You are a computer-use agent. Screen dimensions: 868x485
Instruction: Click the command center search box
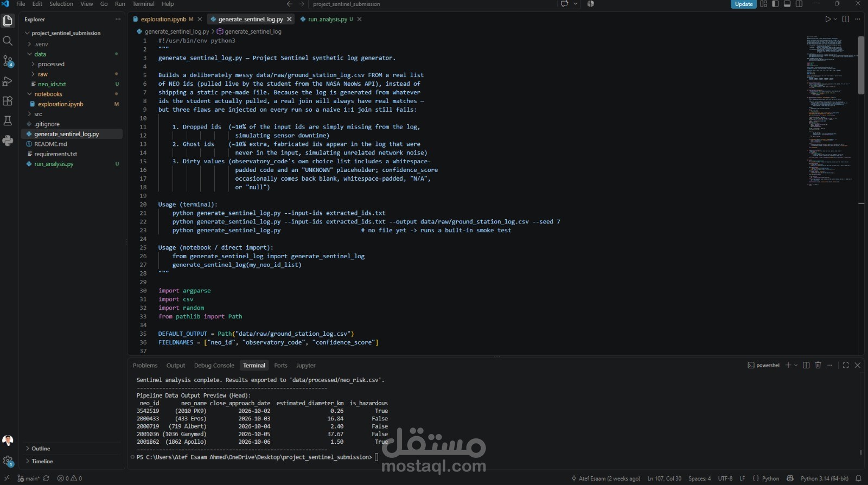click(432, 4)
